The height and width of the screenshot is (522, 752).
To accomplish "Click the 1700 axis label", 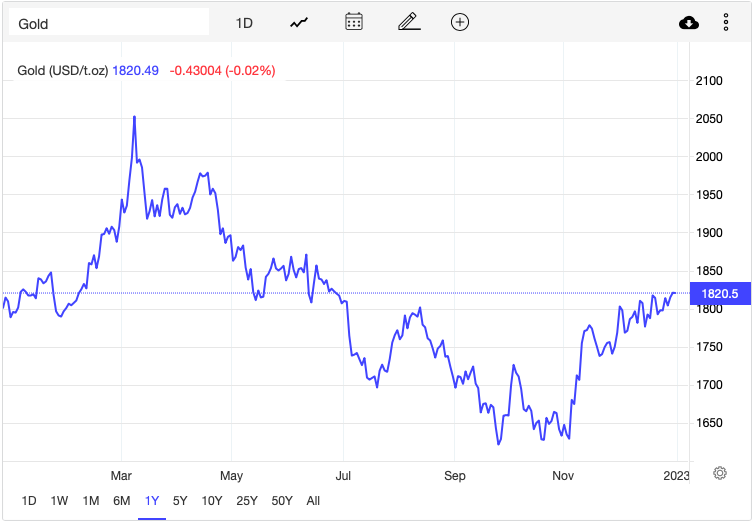I will [709, 385].
